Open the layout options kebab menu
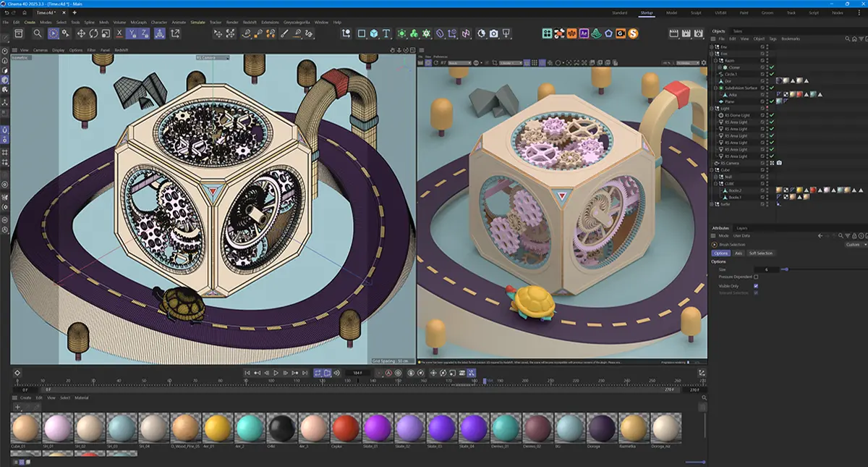The width and height of the screenshot is (868, 467). point(858,12)
